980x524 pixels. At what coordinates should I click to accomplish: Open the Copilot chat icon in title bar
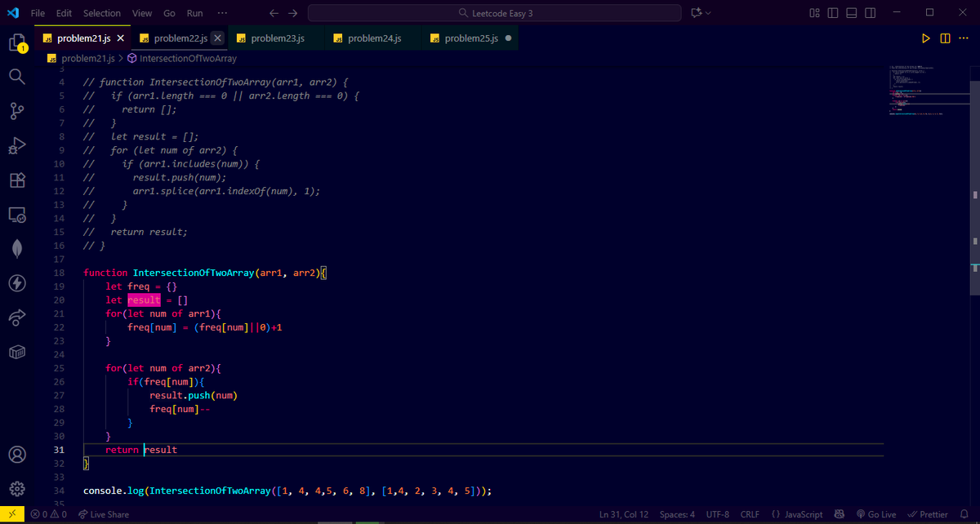696,13
